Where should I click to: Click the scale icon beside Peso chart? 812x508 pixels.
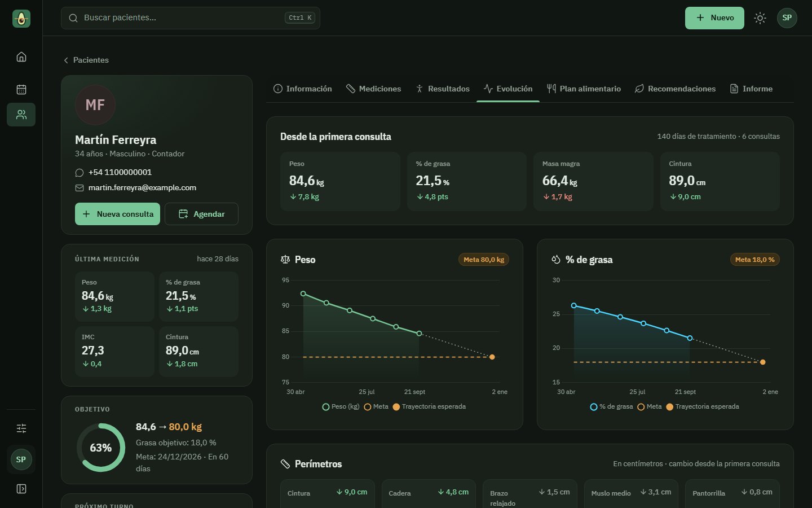click(285, 260)
